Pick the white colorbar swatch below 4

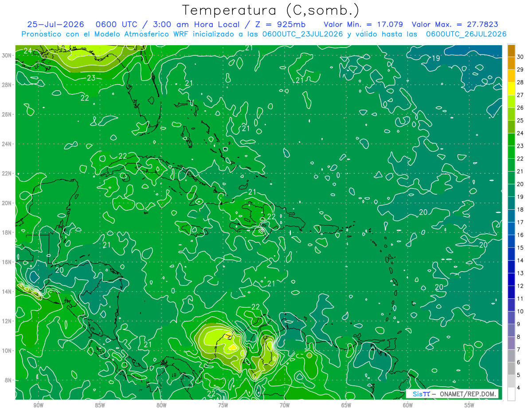[511, 394]
